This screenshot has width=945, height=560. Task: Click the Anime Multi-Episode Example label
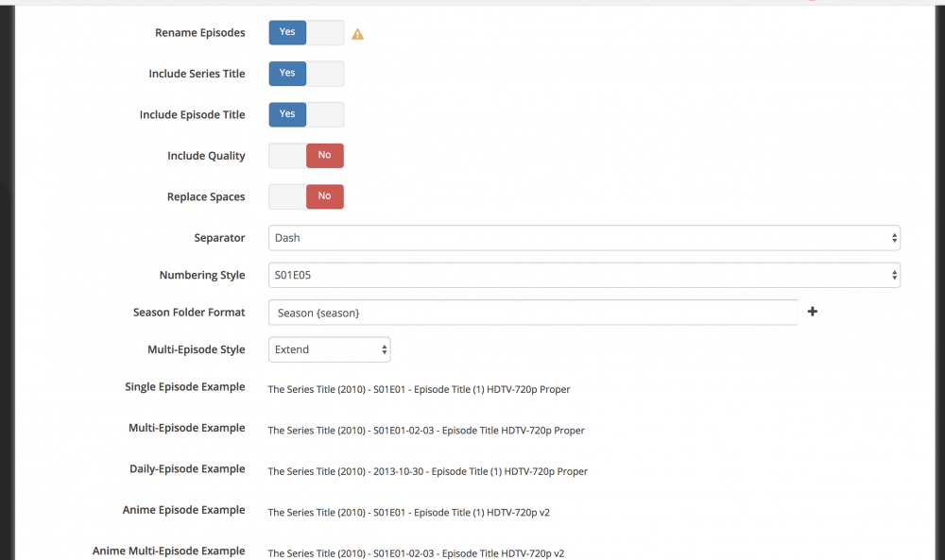169,551
